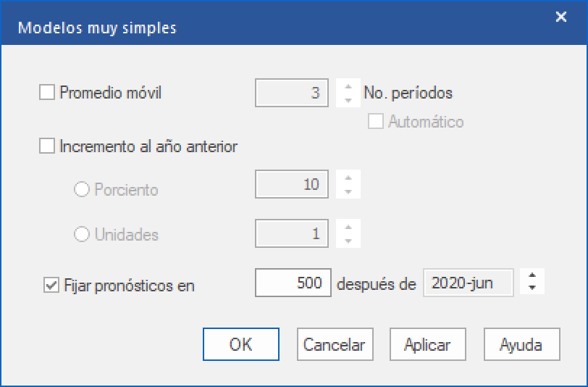
Task: Increase the Unidades value with up arrow
Action: tap(348, 228)
